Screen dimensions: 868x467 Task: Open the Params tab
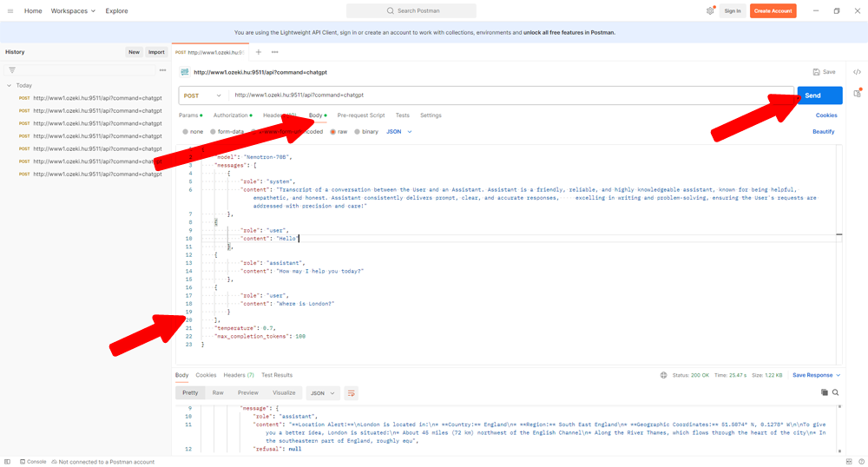188,115
